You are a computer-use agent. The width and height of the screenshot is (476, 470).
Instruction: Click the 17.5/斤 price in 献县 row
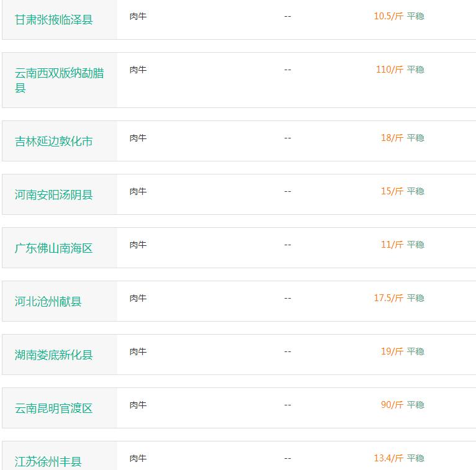(388, 298)
